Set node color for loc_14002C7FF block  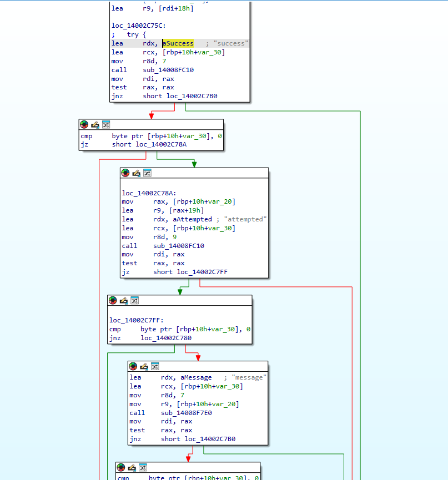click(113, 301)
